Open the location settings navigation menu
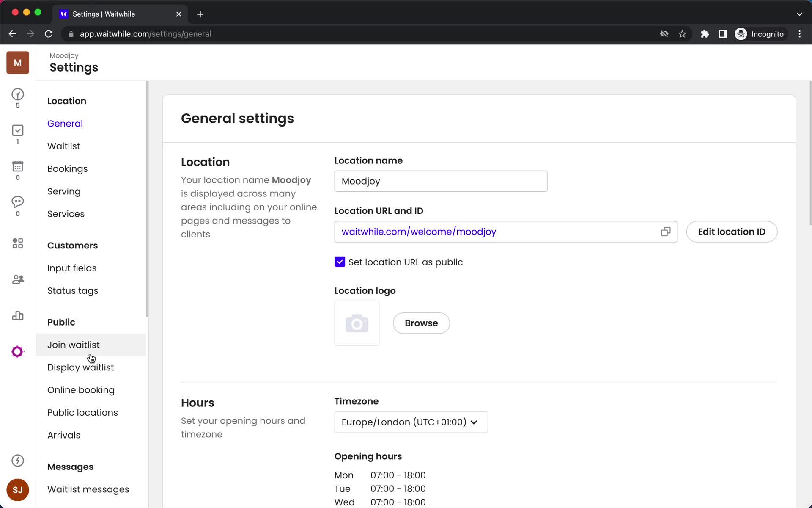This screenshot has width=812, height=508. (66, 101)
